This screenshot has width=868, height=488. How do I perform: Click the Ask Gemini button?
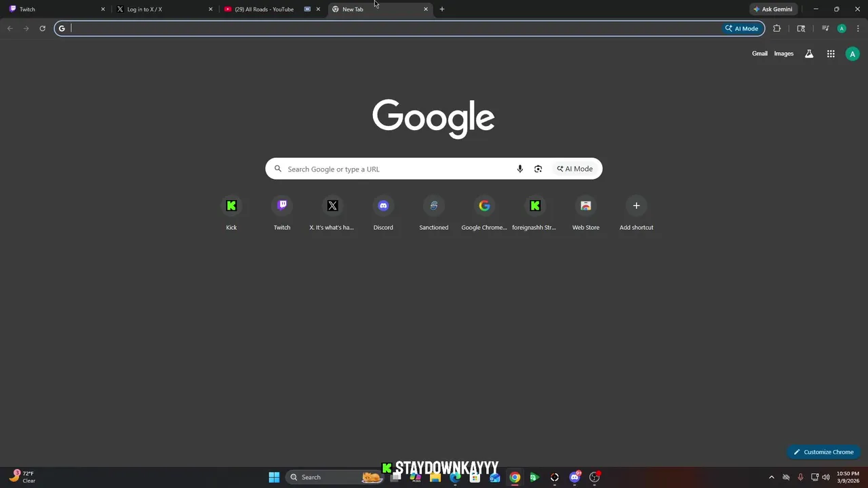[x=772, y=9]
